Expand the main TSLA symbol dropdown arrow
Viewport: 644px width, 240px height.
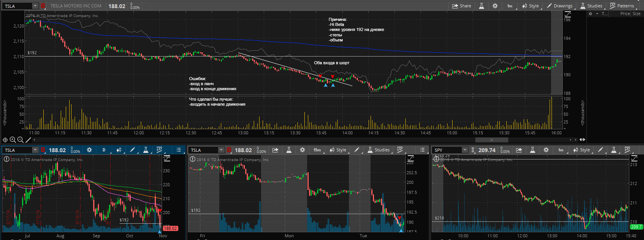click(x=35, y=6)
